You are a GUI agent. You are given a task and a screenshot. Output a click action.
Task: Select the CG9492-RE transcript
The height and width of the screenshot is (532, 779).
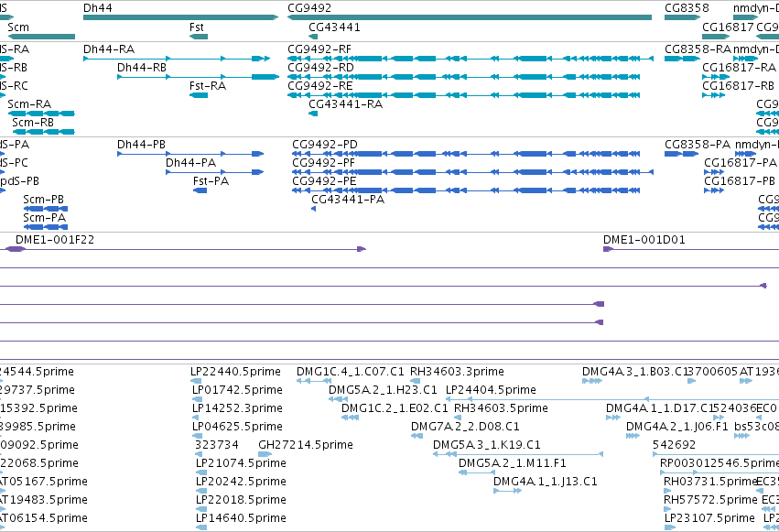click(464, 96)
